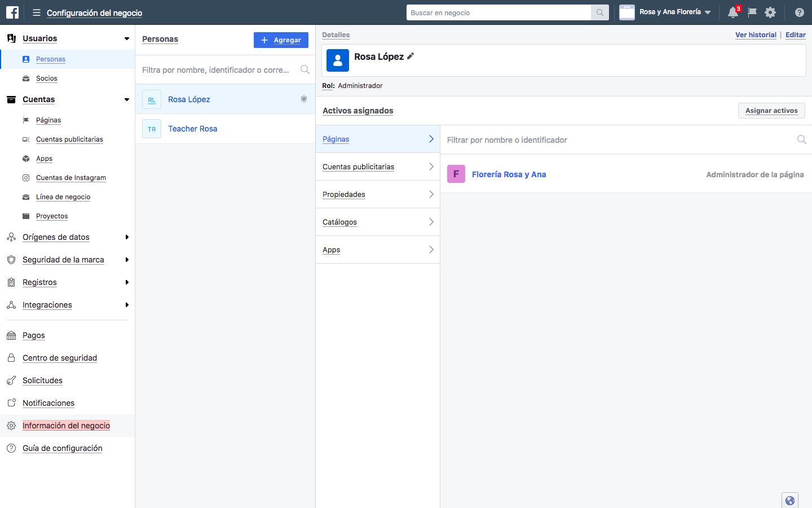Click the Usuarios section icon

click(11, 38)
